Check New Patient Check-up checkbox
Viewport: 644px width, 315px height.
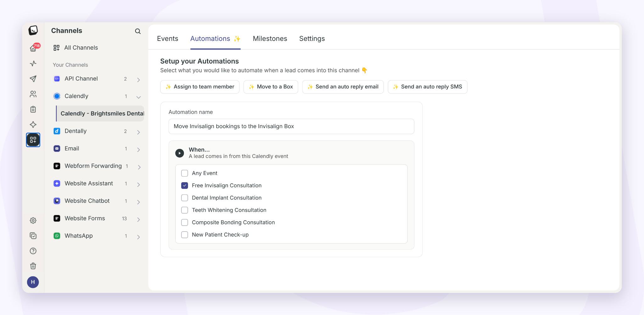pos(185,234)
